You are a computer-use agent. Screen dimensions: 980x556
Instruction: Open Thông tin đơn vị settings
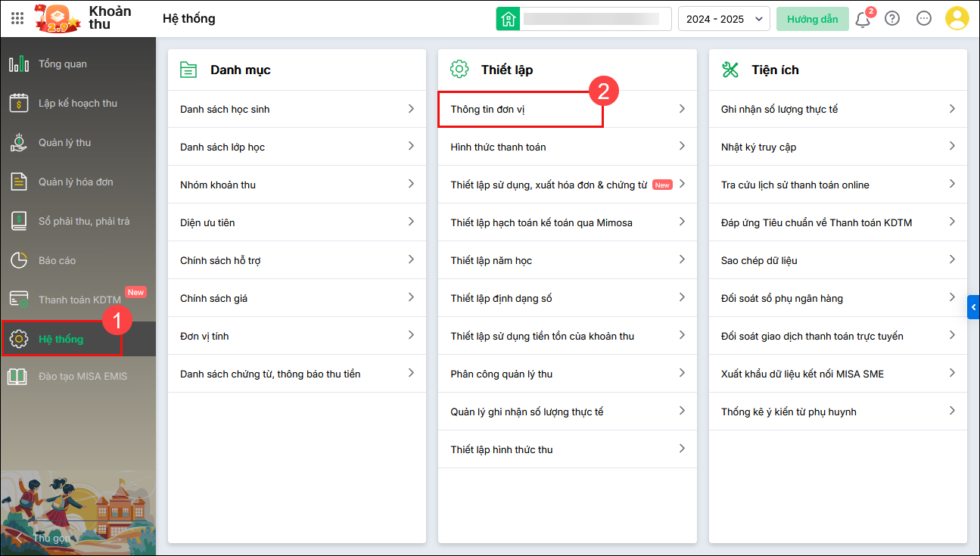[487, 110]
